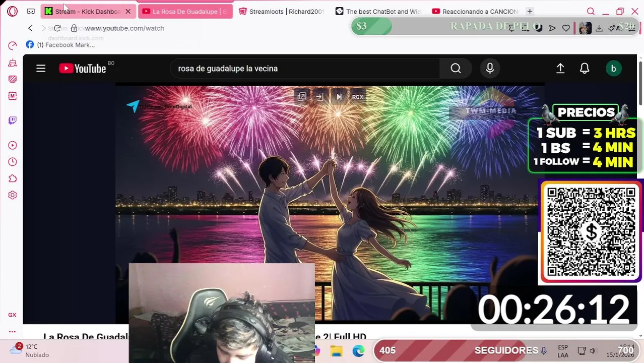Pop out the video player

(302, 97)
